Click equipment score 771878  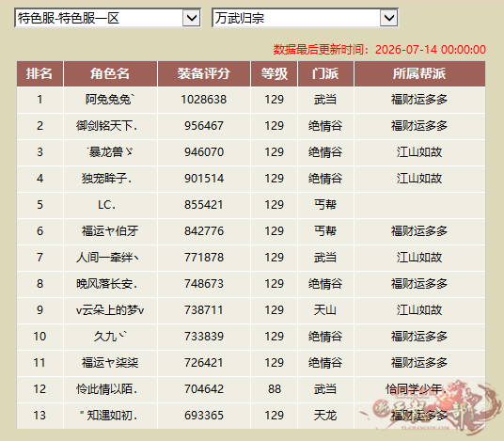point(203,258)
